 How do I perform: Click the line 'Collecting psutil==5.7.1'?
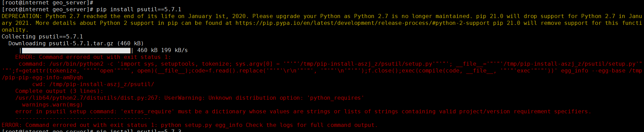point(42,36)
